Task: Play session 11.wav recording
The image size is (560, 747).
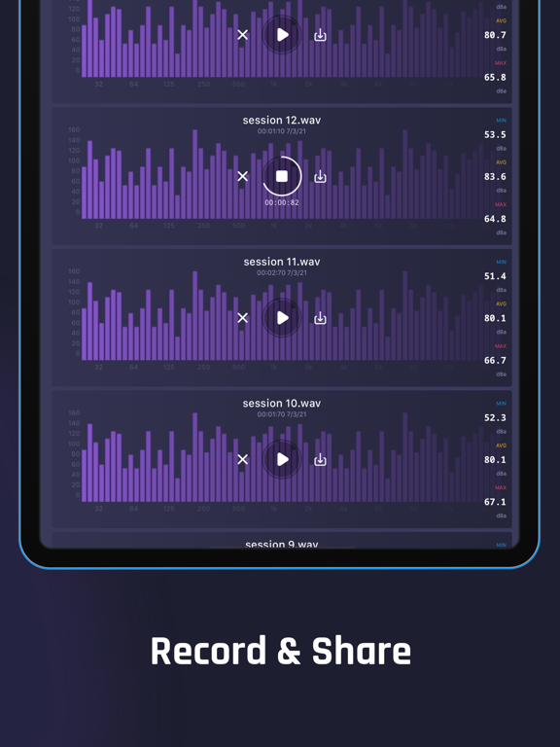Action: pyautogui.click(x=282, y=318)
